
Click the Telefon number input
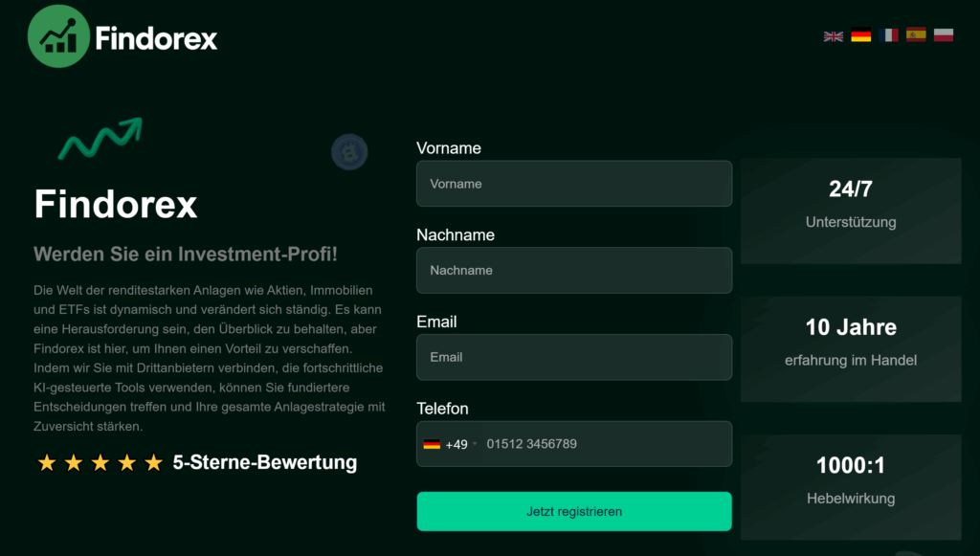tap(603, 444)
